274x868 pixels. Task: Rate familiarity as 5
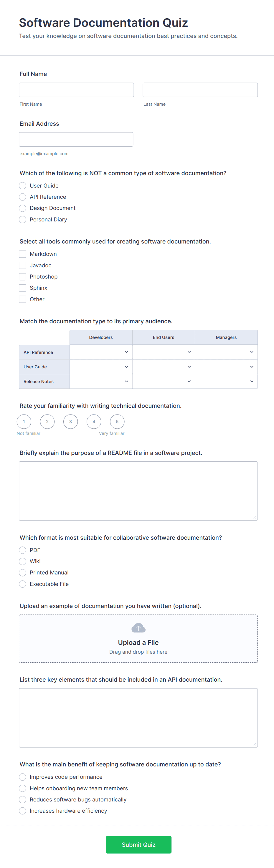(117, 422)
